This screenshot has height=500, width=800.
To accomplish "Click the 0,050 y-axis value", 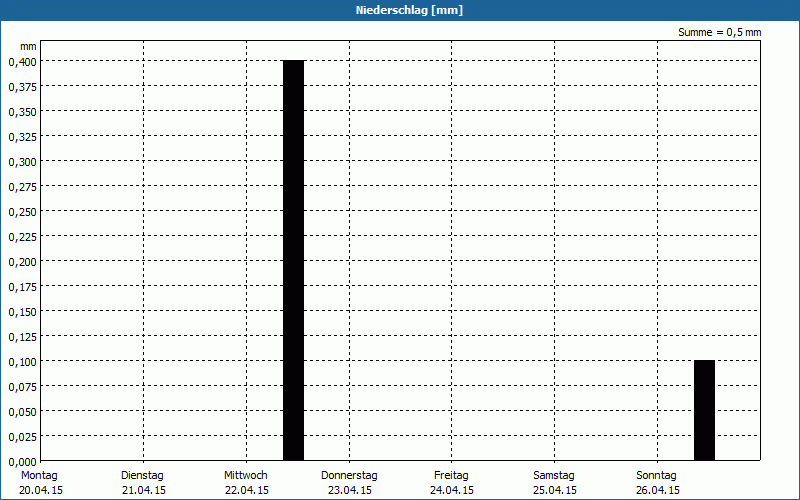I will coord(22,412).
